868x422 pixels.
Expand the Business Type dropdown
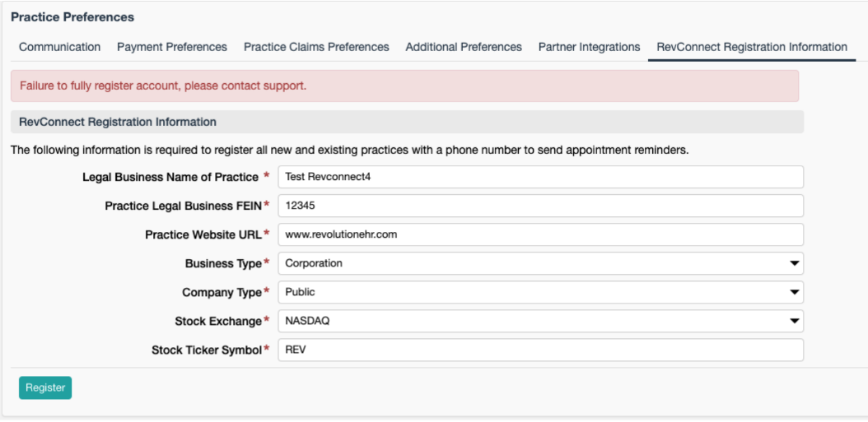coord(540,263)
